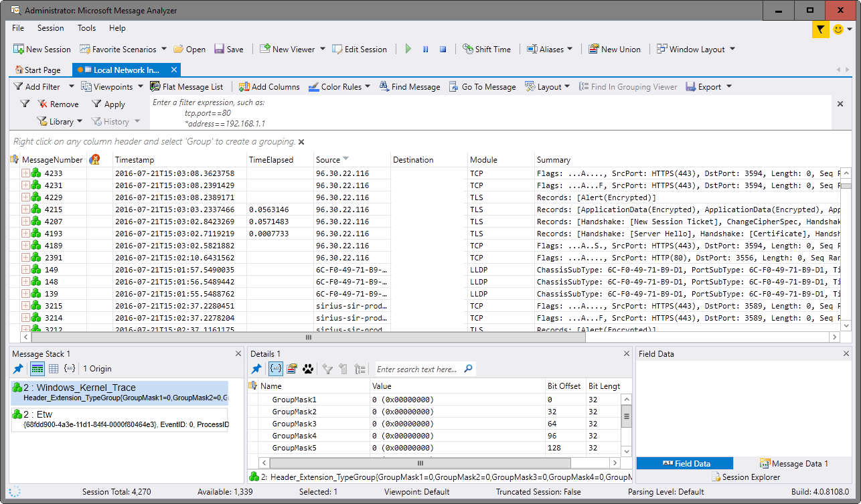Pause the session with the pause icon

coord(425,49)
